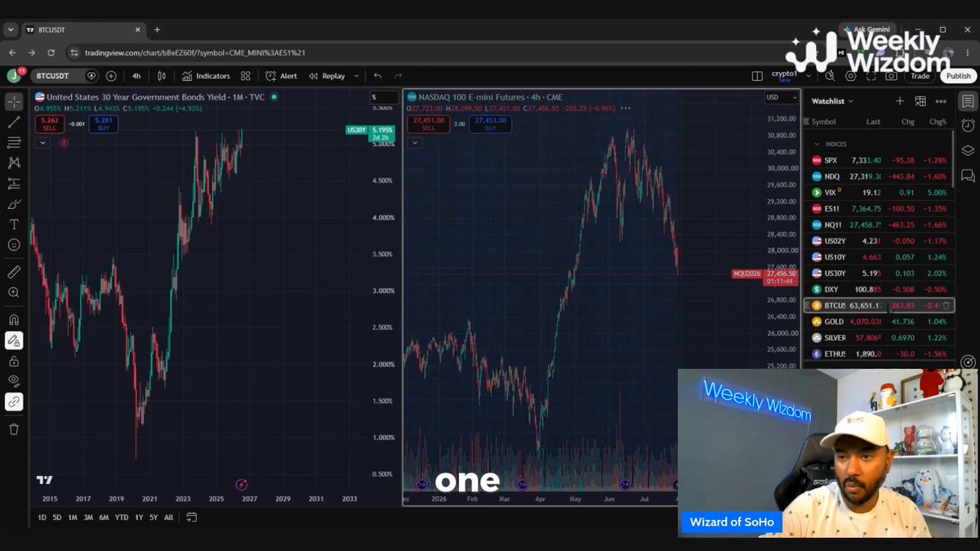Viewport: 980px width, 551px height.
Task: Open chart settings hexagon icon
Action: click(851, 76)
